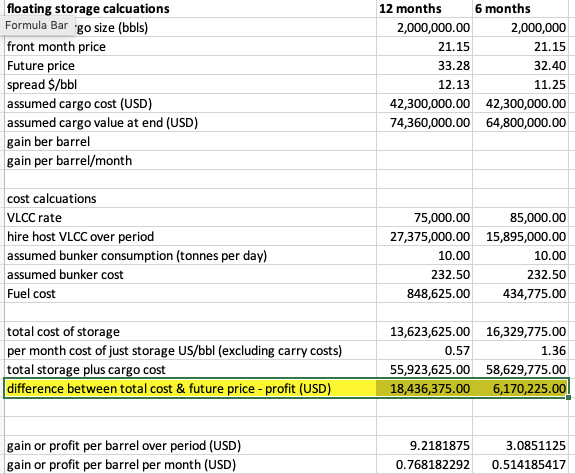Viewport: 575px width, 474px height.
Task: Select the 'front month price' label cell
Action: [190, 46]
